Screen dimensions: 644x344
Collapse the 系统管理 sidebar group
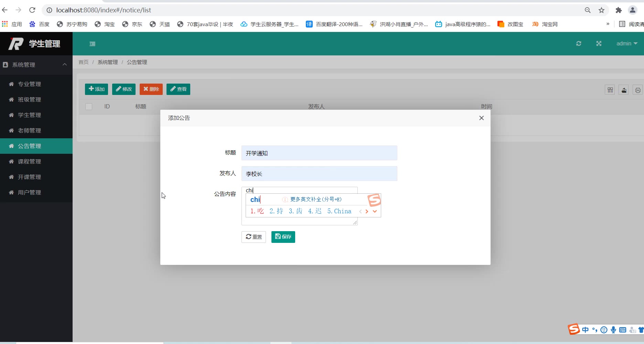click(36, 65)
